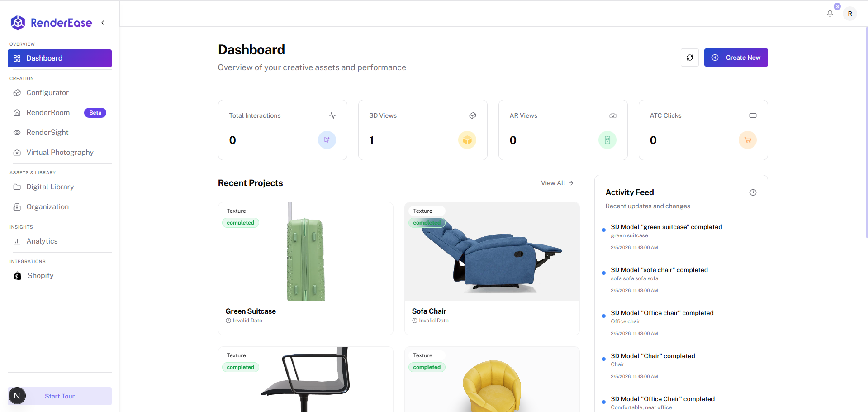Open the Green Suitcase project thumbnail
Screen dimensions: 868x412
(x=306, y=251)
